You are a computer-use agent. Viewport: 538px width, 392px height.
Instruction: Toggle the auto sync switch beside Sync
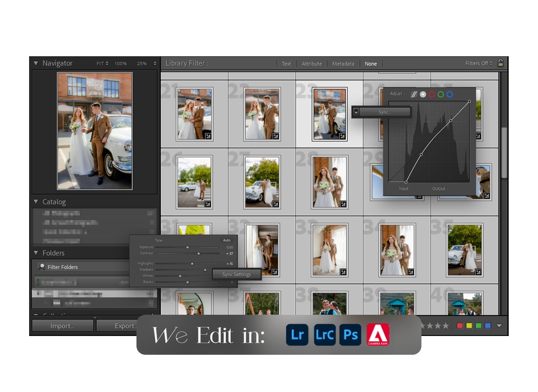[356, 112]
